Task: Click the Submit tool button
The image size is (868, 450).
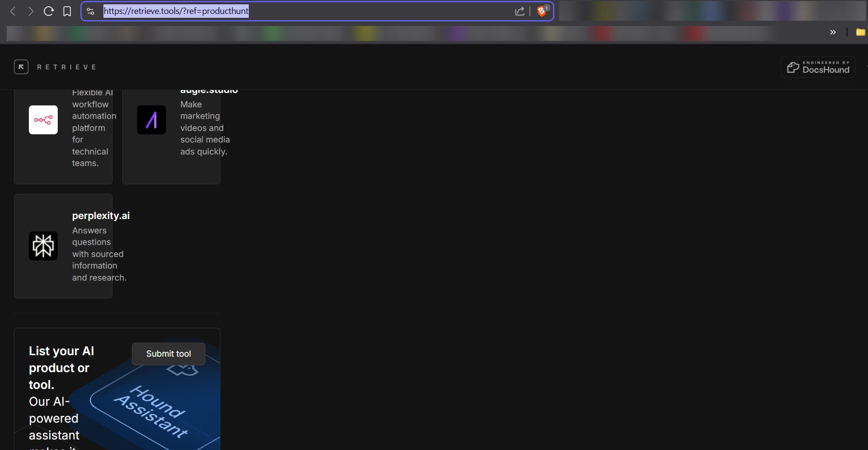Action: coord(168,354)
